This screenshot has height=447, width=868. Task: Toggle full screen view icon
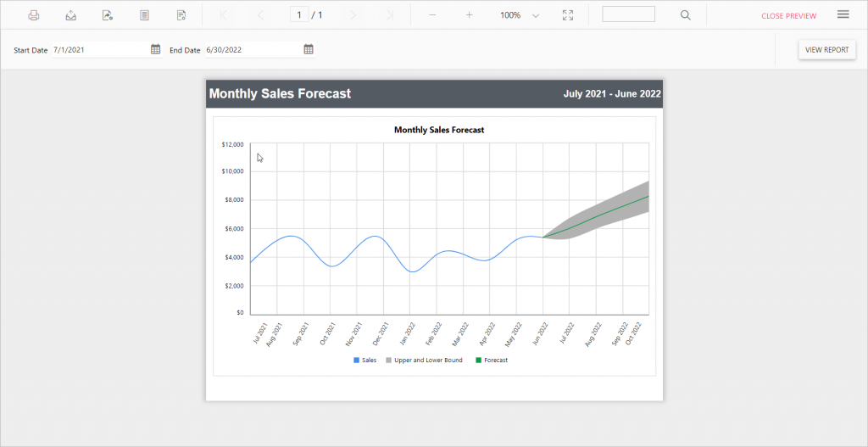point(568,15)
